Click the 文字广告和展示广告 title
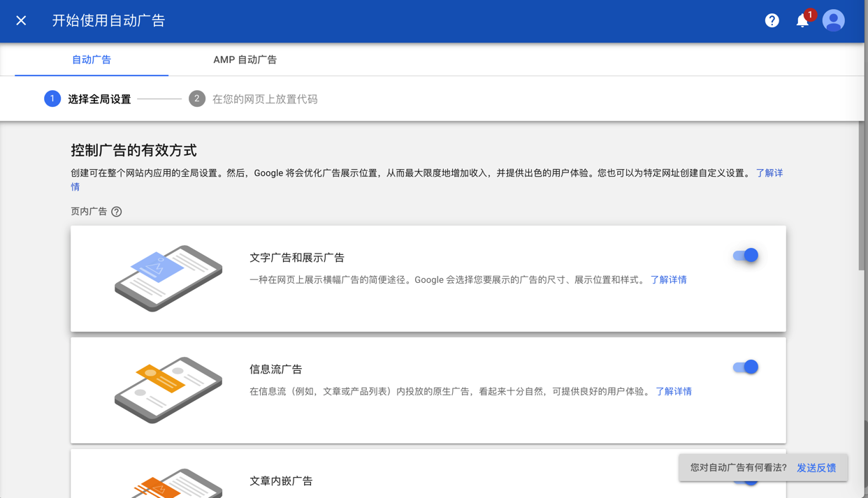868x498 pixels. coord(297,258)
